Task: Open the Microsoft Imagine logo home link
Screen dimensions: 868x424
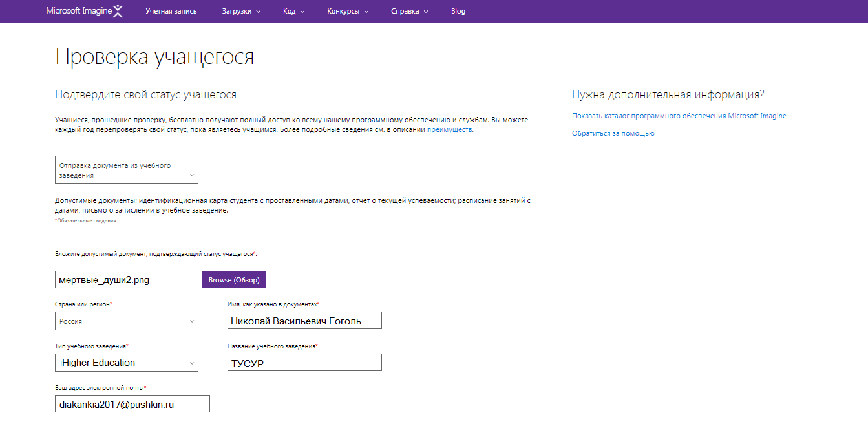Action: [x=84, y=11]
